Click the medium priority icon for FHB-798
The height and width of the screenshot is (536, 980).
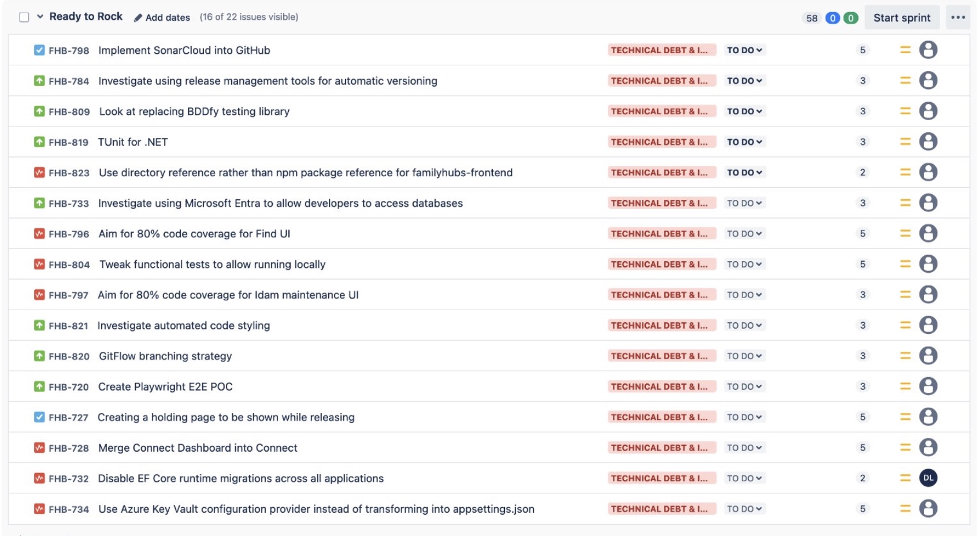905,50
